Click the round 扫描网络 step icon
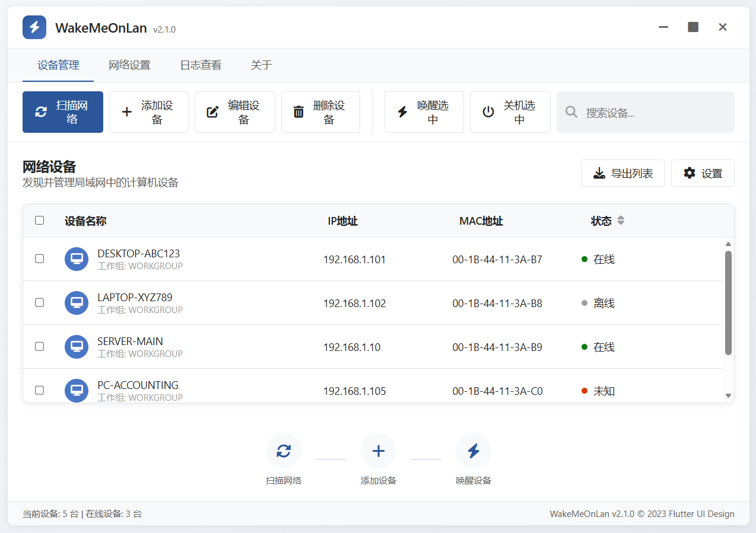This screenshot has height=533, width=756. click(284, 451)
